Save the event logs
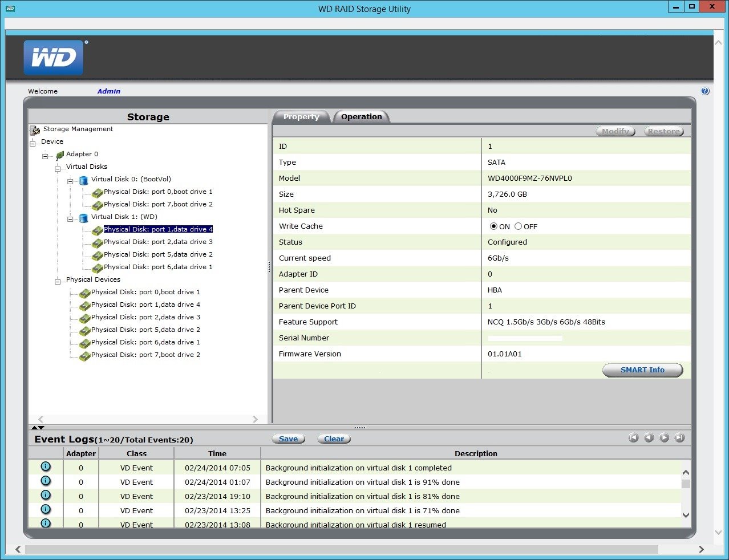 click(288, 439)
